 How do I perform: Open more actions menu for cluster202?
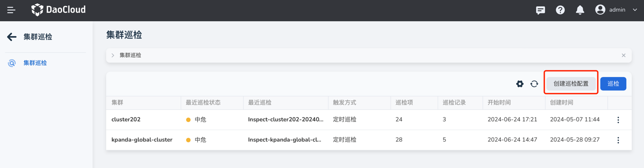pyautogui.click(x=618, y=120)
